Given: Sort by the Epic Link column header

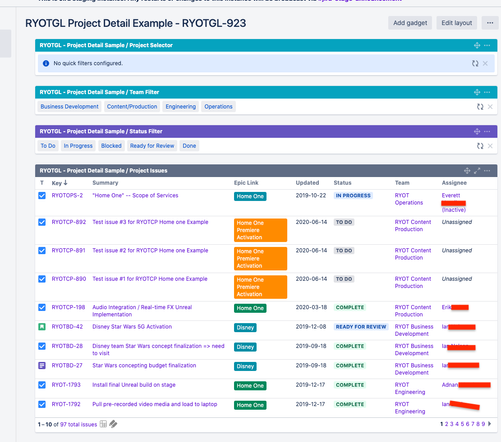Looking at the screenshot, I should pos(246,183).
